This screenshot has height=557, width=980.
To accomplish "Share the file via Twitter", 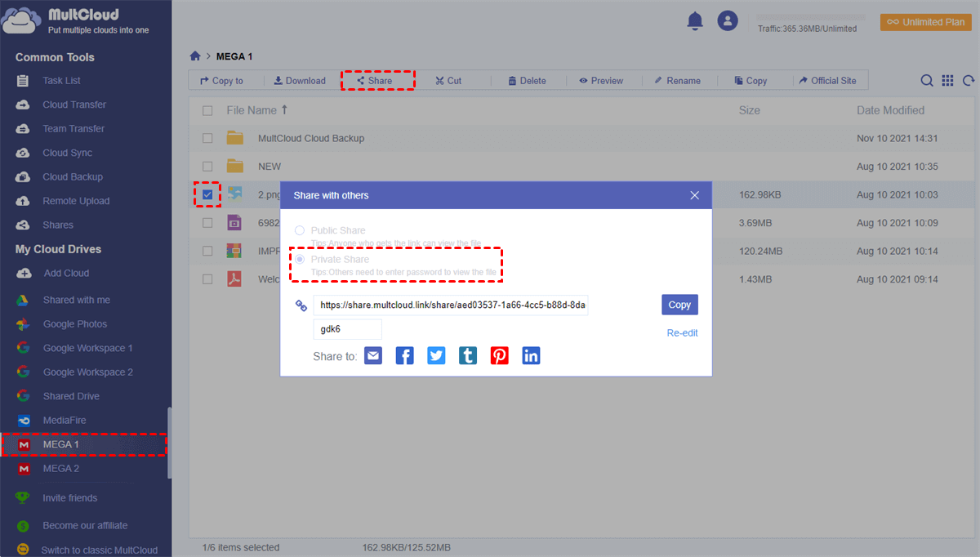I will tap(435, 354).
